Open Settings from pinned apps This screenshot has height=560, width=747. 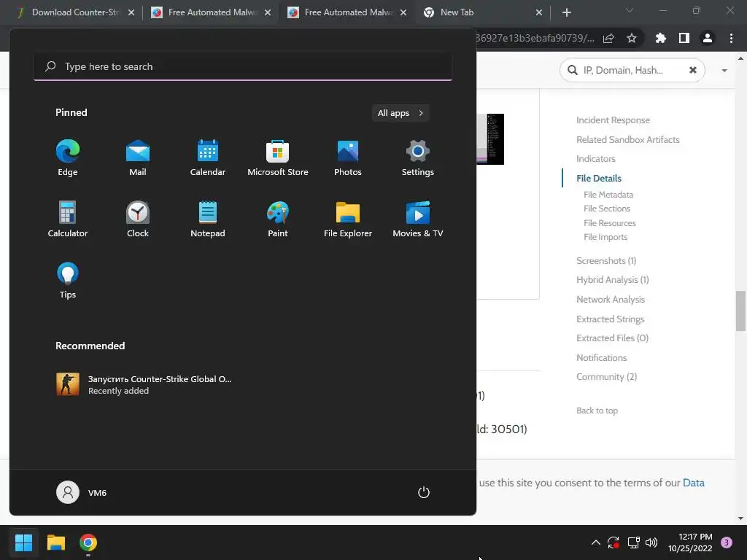pyautogui.click(x=418, y=157)
